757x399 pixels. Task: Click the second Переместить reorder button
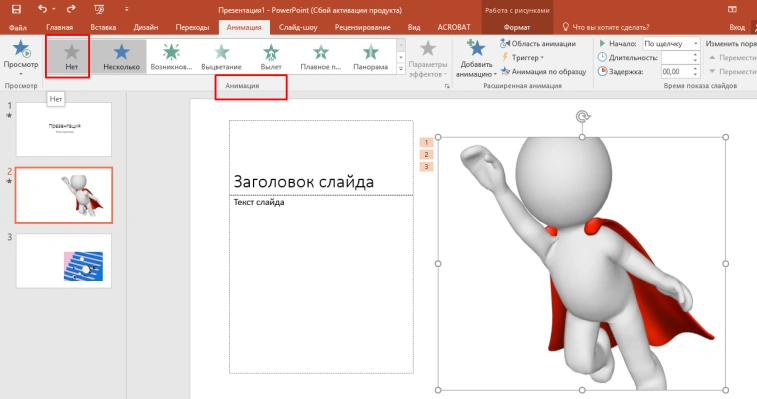[733, 71]
